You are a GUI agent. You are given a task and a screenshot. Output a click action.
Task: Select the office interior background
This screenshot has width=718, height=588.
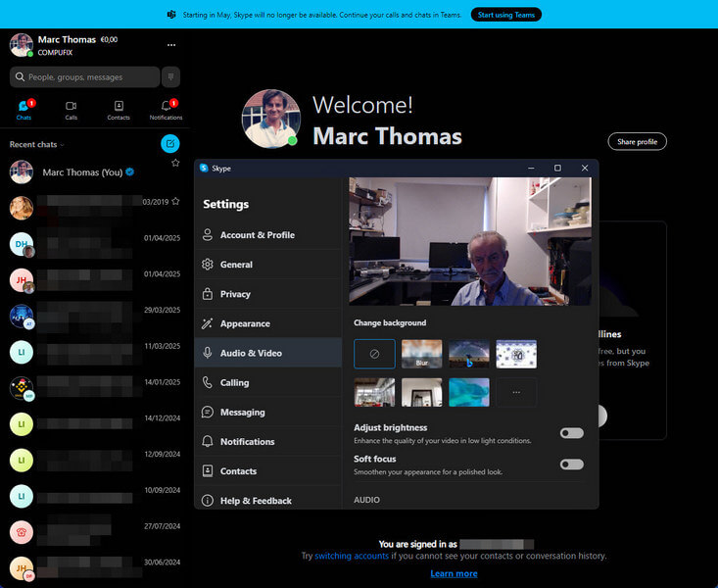(374, 392)
